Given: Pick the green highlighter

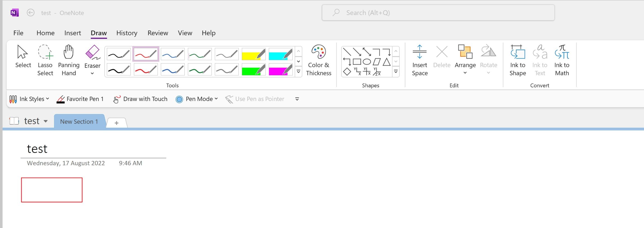Looking at the screenshot, I should click(x=254, y=70).
